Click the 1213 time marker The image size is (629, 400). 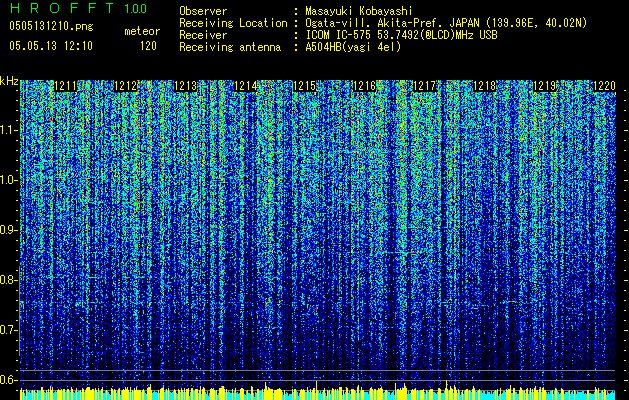click(185, 86)
